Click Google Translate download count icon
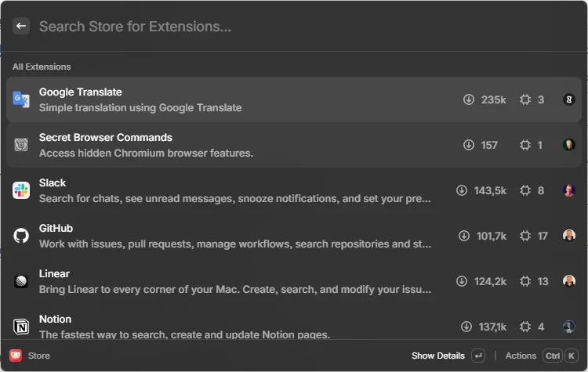The height and width of the screenshot is (372, 588). click(x=469, y=99)
